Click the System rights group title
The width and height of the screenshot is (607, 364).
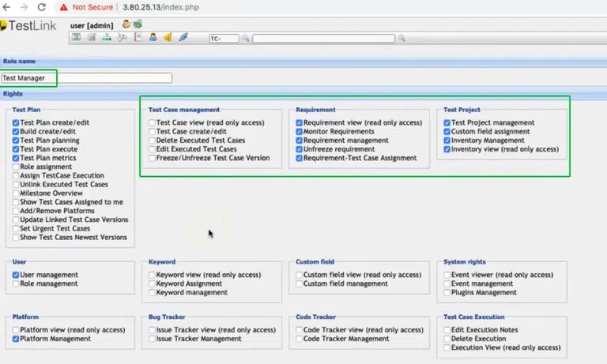pos(465,262)
